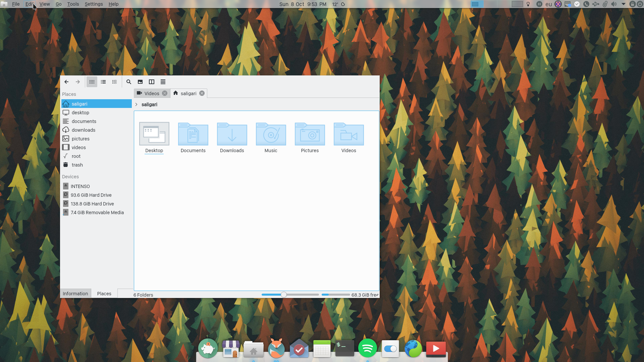Mute the volume via the speaker icon

(614, 4)
